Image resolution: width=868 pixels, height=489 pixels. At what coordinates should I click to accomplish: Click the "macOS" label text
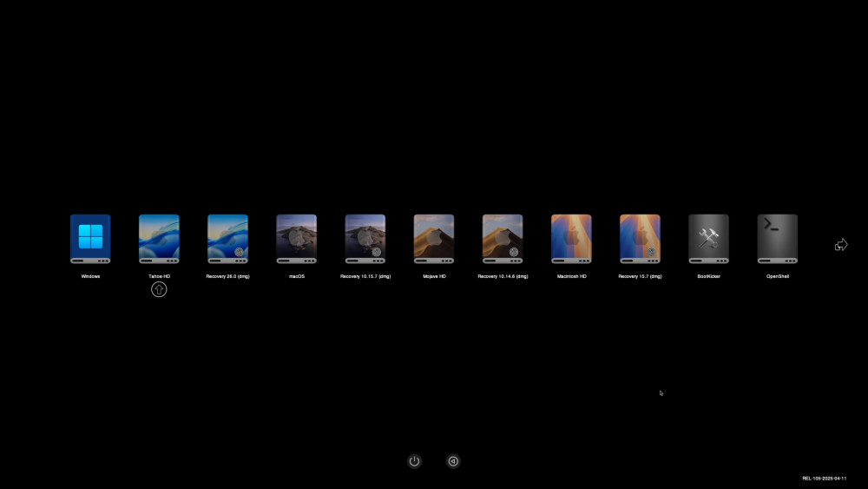(296, 276)
